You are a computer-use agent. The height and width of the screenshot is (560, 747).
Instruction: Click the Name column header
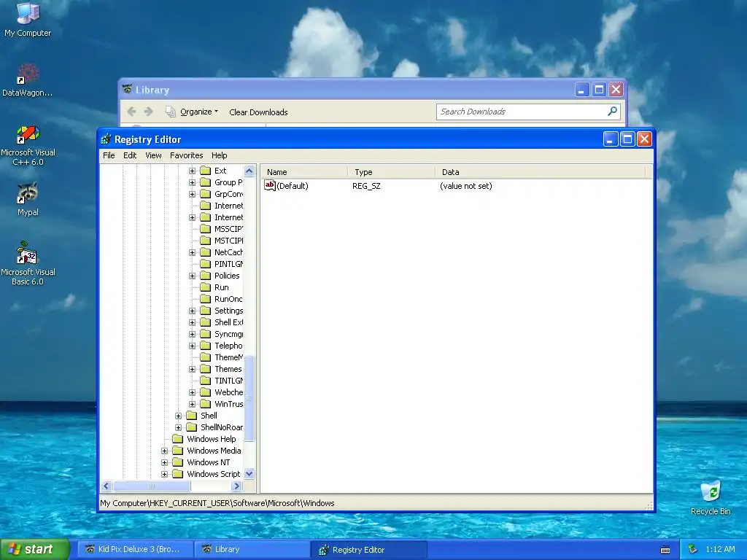coord(304,172)
